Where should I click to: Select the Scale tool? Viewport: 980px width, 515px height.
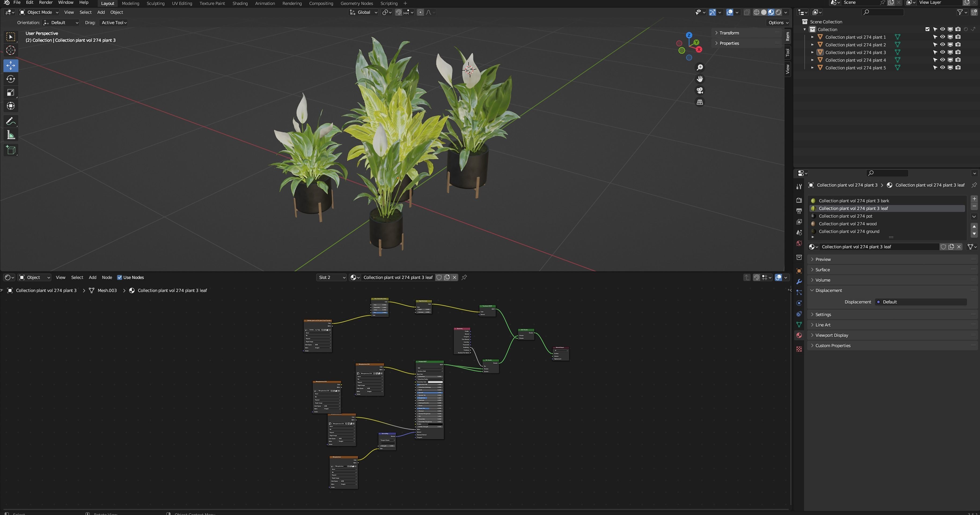click(11, 93)
